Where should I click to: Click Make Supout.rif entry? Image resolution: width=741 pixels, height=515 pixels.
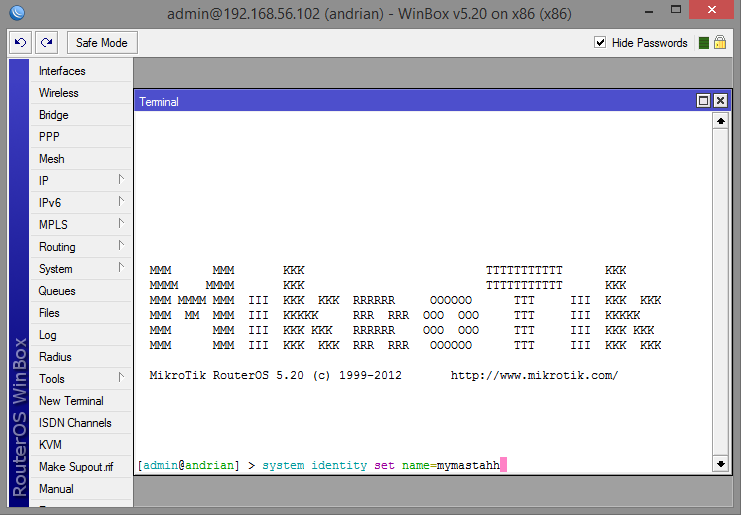(81, 467)
